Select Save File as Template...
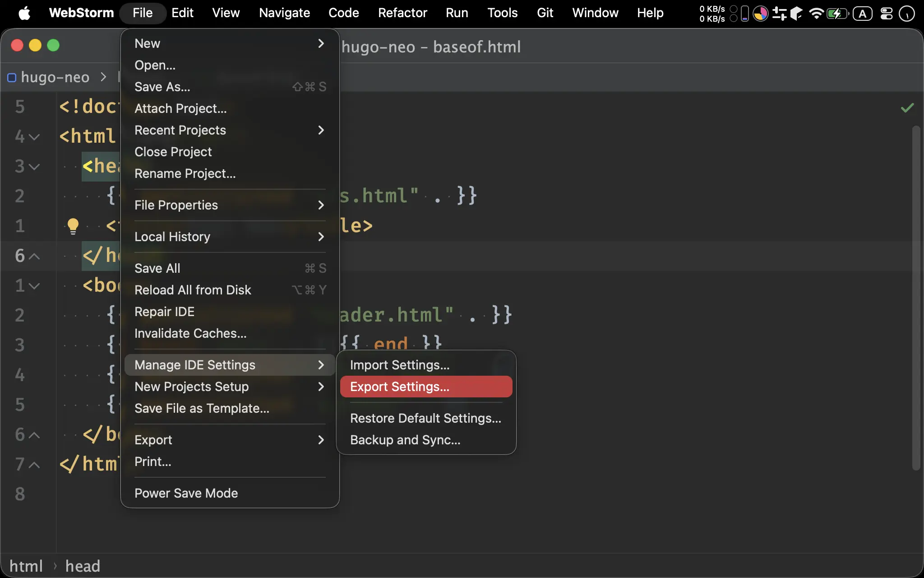 230,408
